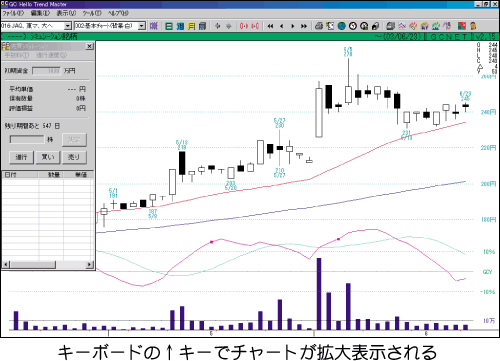Jump to last with fast-forward double-arrow

tap(304, 26)
